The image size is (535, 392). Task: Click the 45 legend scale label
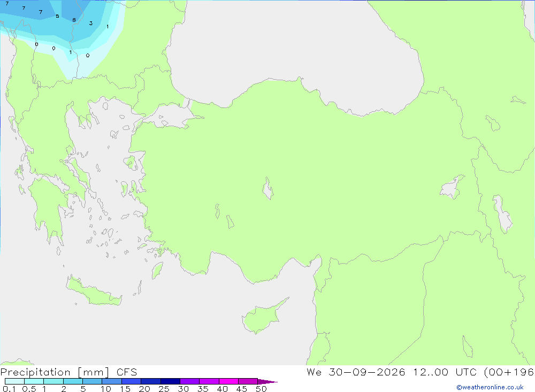[242, 389]
